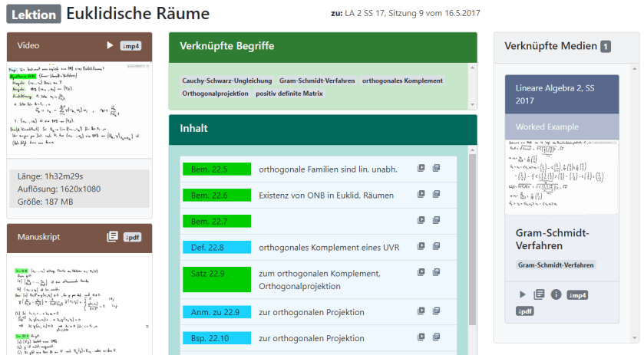
Task: Jump to video position for Def. 22.8
Action: [x=421, y=247]
